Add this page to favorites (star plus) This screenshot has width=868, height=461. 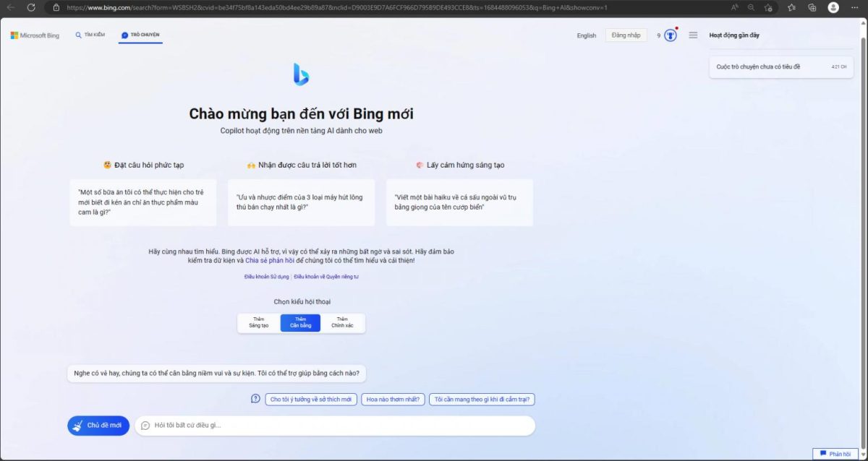770,7
